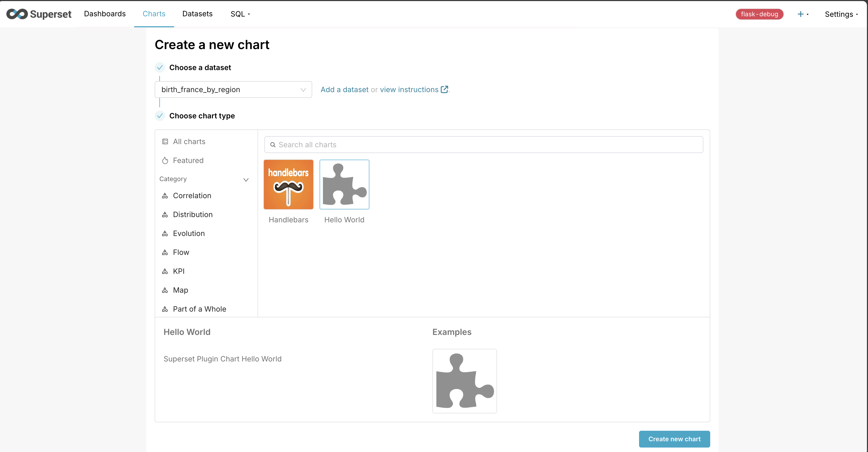Click the Superset logo icon

(x=17, y=14)
